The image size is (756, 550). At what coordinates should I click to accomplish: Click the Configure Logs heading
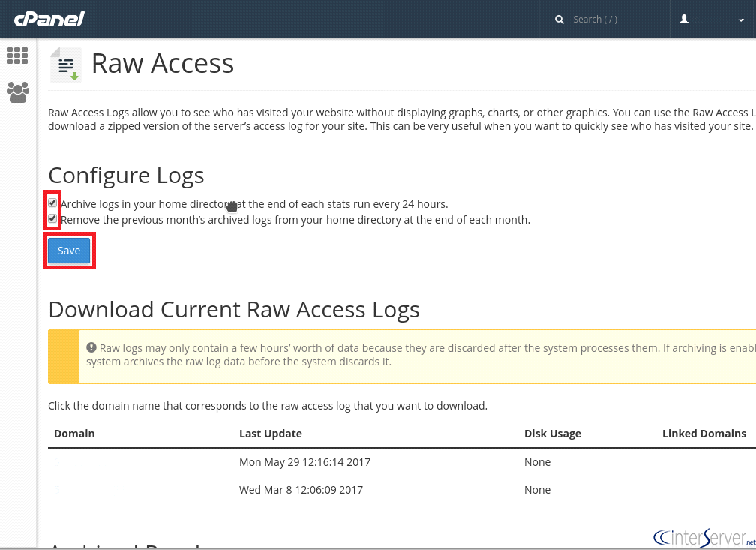126,176
